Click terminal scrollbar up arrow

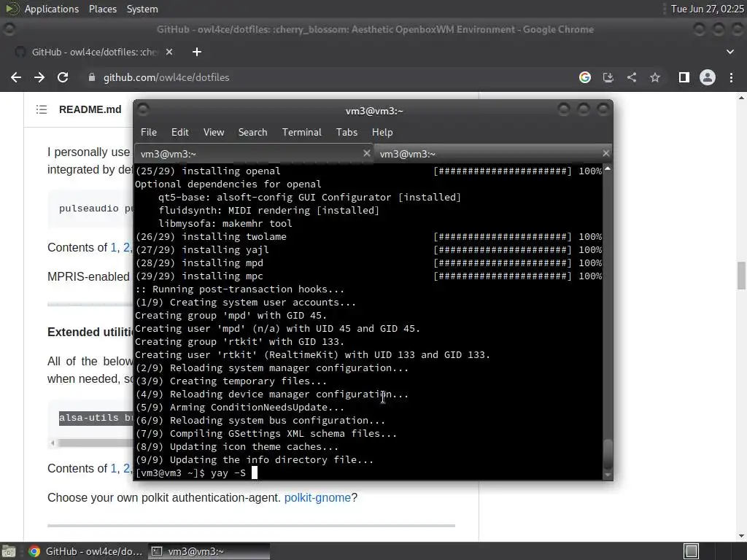pos(608,168)
